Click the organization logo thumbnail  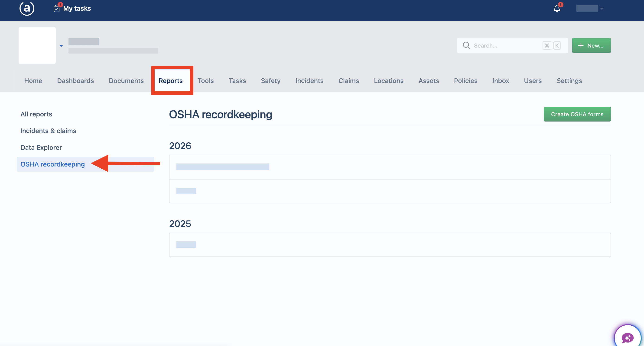coord(37,45)
